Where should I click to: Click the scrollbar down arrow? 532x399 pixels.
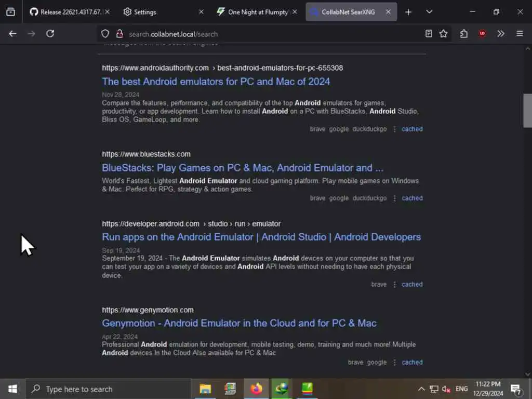[527, 374]
